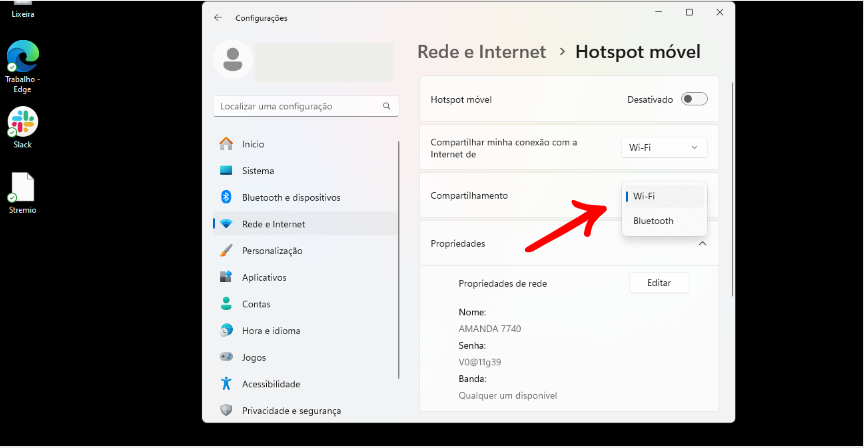Viewport: 864px width, 448px height.
Task: Minimize the Configurações window
Action: pos(658,12)
